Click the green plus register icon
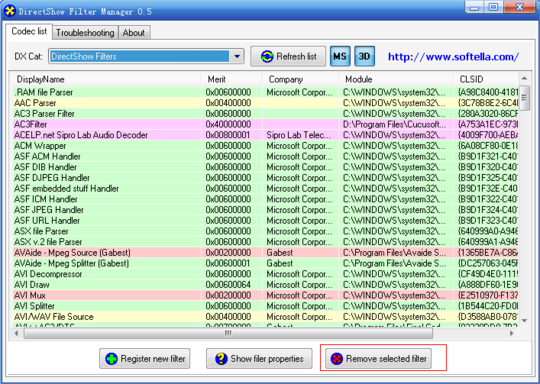Viewport: 540px width, 384px height. click(111, 359)
